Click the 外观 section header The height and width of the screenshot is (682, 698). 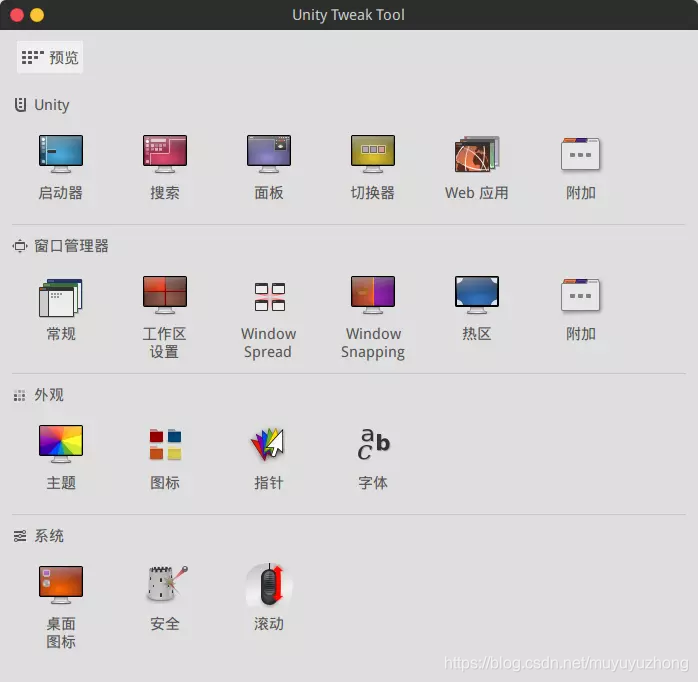(39, 395)
